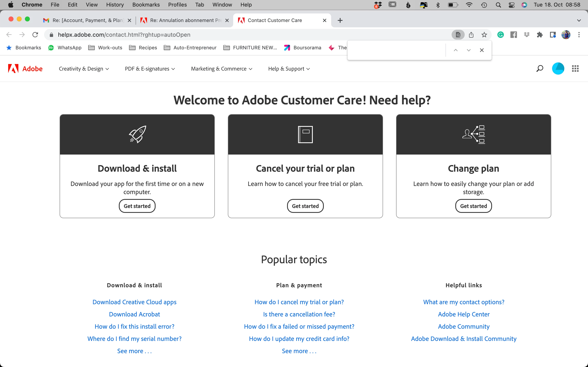This screenshot has width=588, height=367.
Task: Open 'Is there a cancellation fee?' link
Action: click(x=299, y=314)
